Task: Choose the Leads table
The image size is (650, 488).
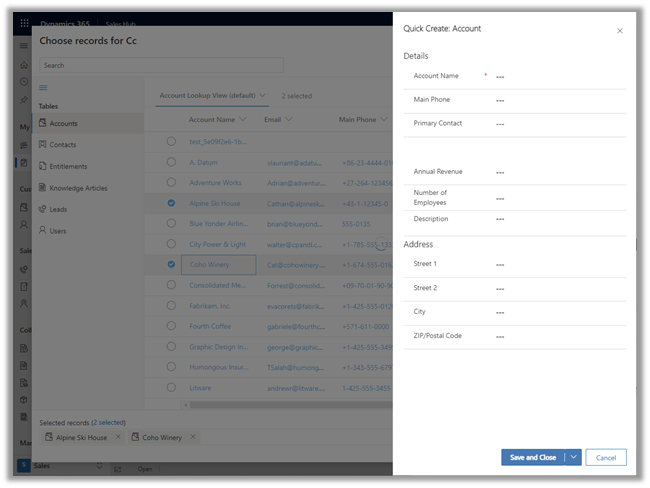Action: tap(58, 209)
